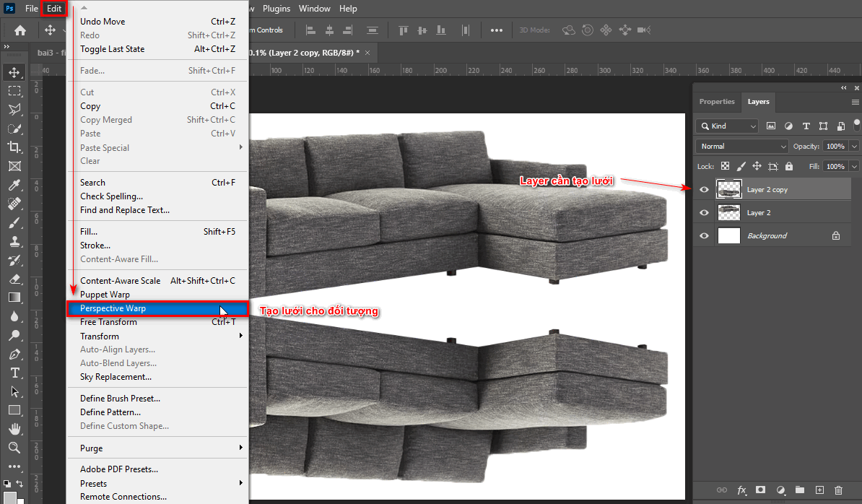Viewport: 862px width, 504px height.
Task: Hide the Background layer
Action: point(703,235)
